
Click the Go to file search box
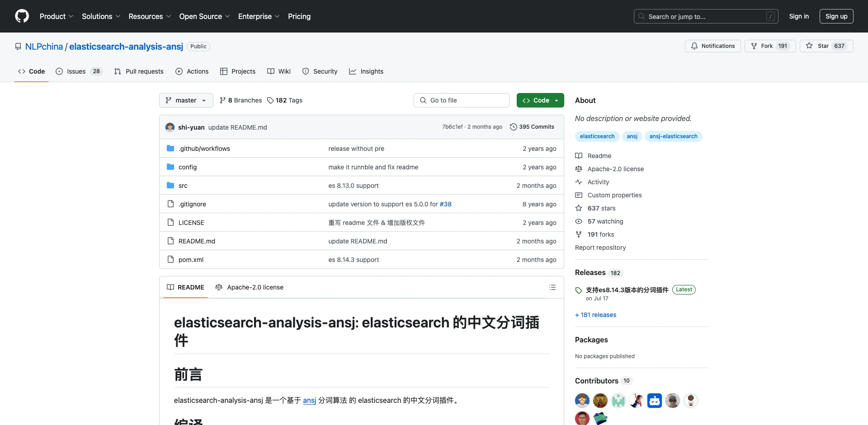[x=462, y=100]
